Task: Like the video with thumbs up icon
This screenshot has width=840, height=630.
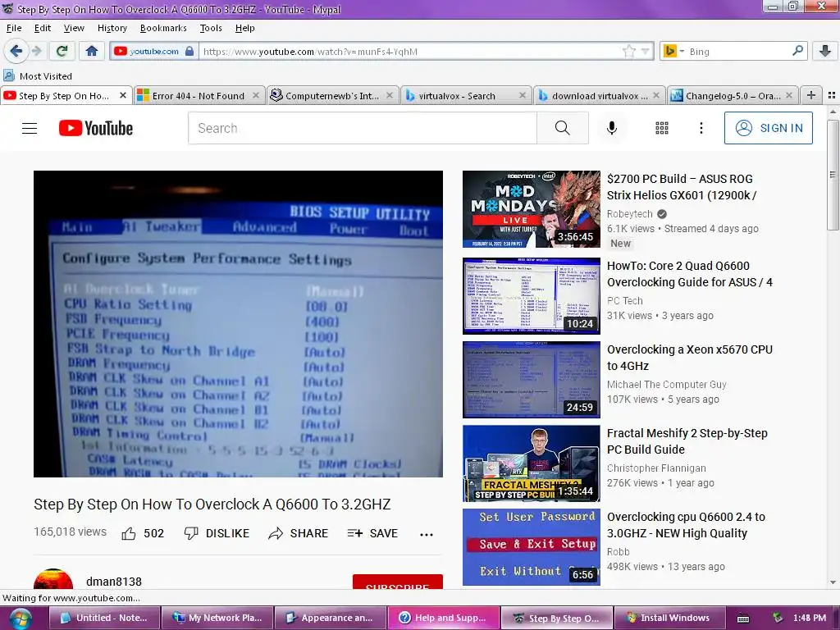Action: (129, 533)
